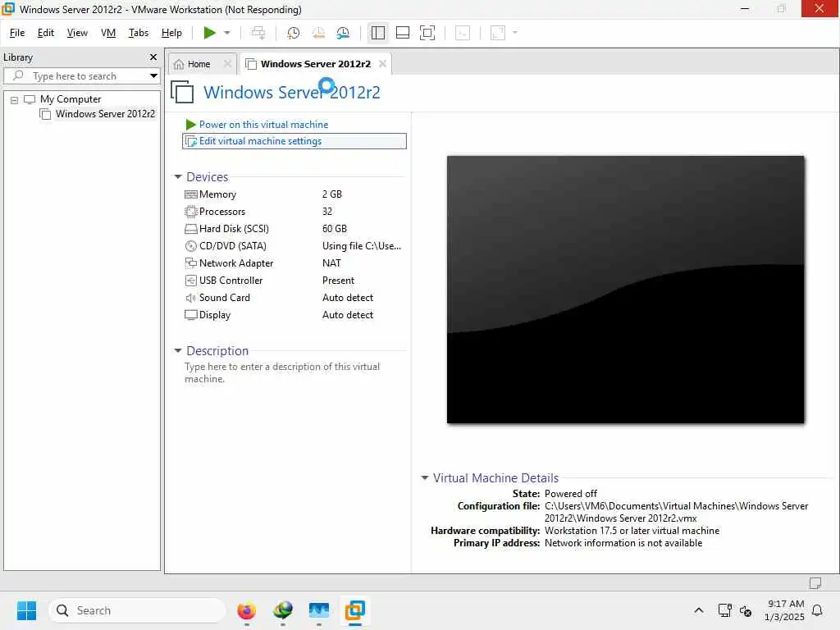Screen dimensions: 840x630
Task: Open the blue monitor app in taskbar
Action: (x=319, y=610)
